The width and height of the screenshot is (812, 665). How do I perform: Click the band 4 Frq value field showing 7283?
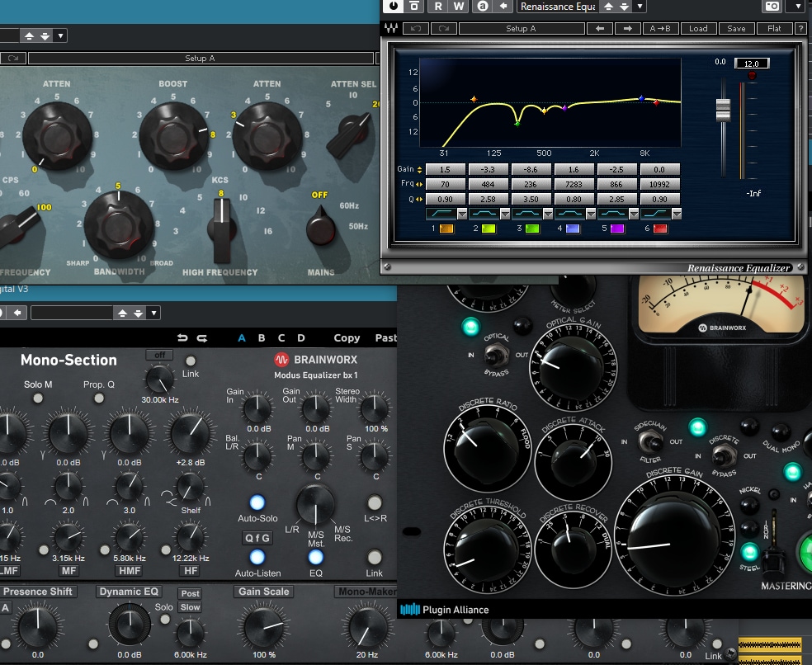coord(574,184)
